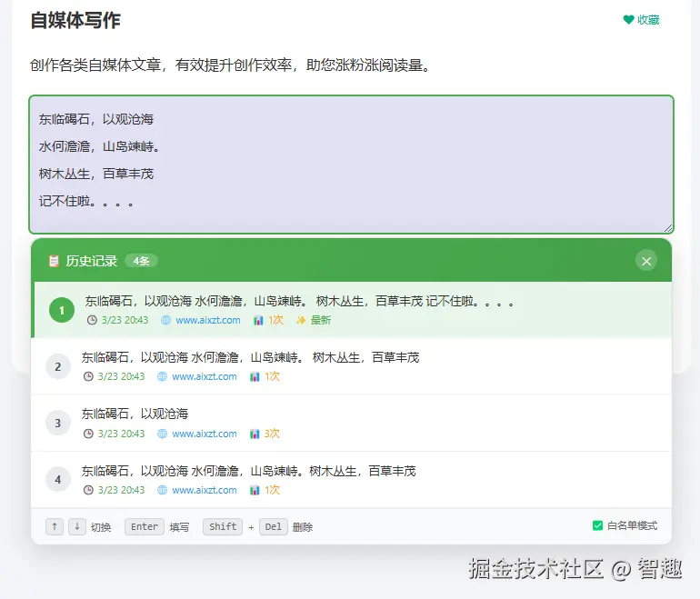This screenshot has height=599, width=700.
Task: Click the globe icon in entry 3
Action: [x=162, y=434]
